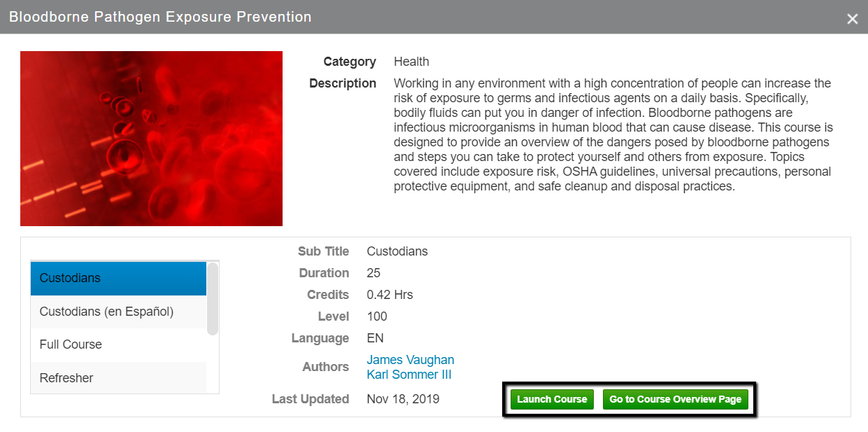This screenshot has height=432, width=868.
Task: Click the Credits value 0.42 Hrs
Action: point(390,295)
